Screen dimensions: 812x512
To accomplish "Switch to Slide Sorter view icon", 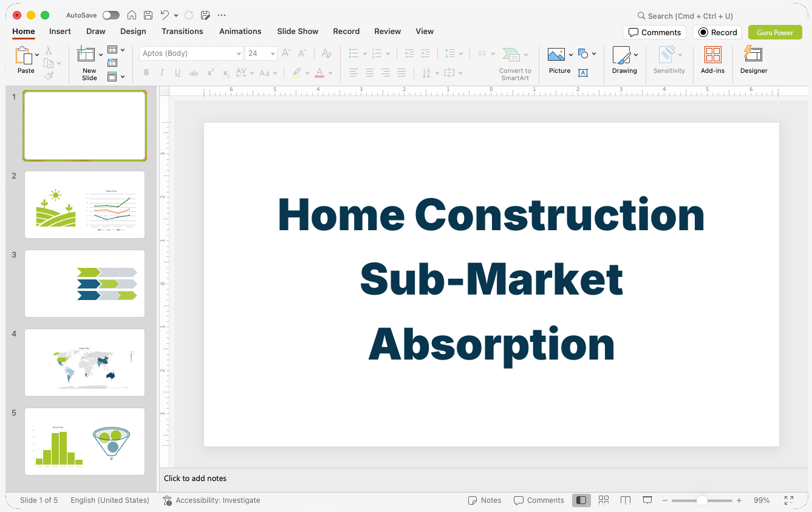I will click(604, 500).
